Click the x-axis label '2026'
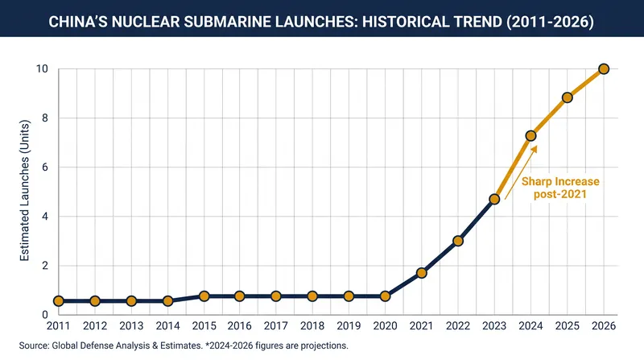The height and width of the screenshot is (360, 644). (604, 326)
